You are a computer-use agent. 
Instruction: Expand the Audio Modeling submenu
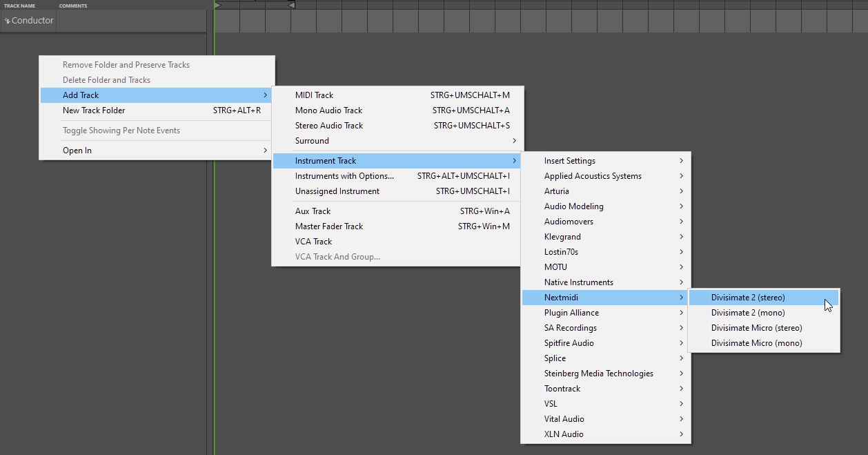pos(606,206)
